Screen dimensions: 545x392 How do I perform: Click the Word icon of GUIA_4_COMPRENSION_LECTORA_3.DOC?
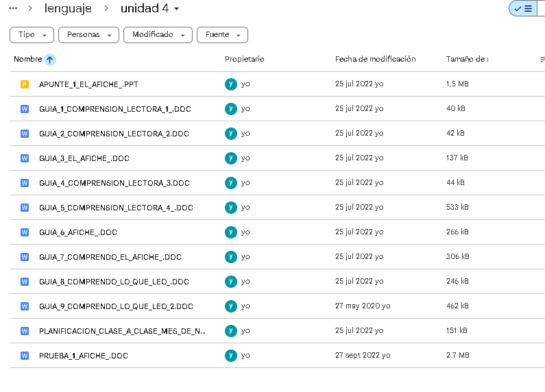25,183
